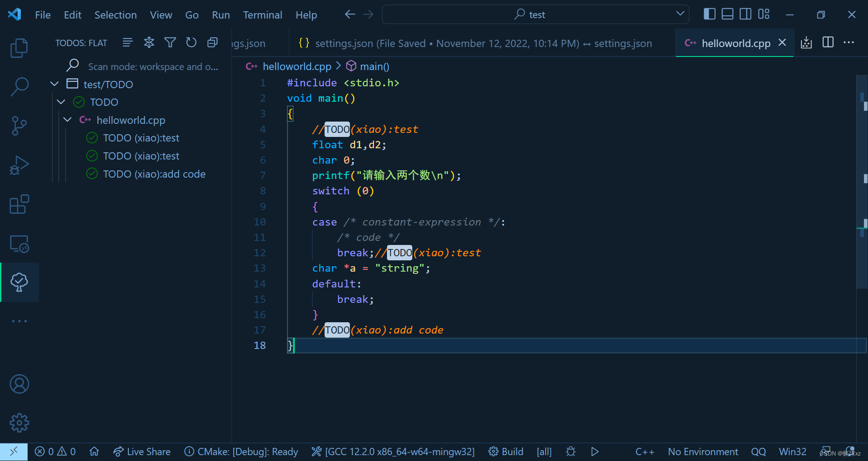Open the Search view in activity bar
The image size is (868, 461).
[19, 86]
